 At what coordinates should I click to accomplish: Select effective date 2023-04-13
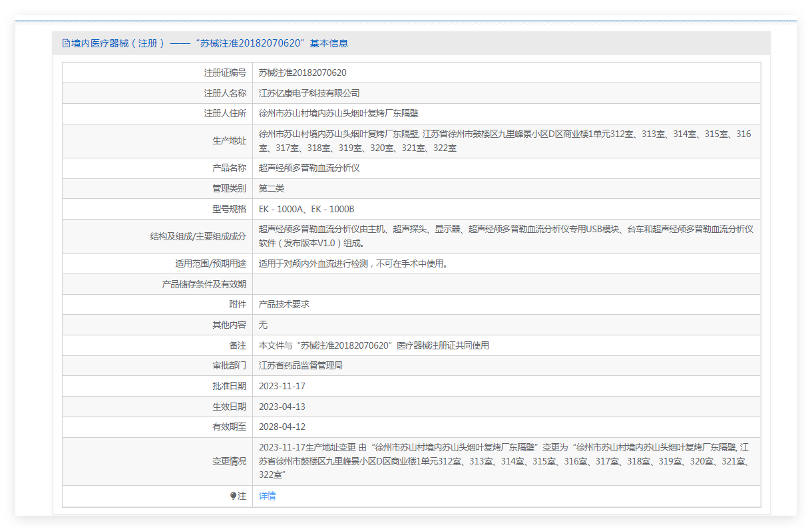pyautogui.click(x=282, y=407)
